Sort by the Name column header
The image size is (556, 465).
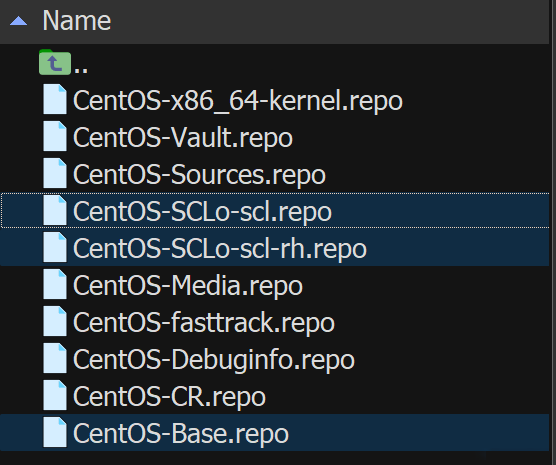[x=77, y=21]
